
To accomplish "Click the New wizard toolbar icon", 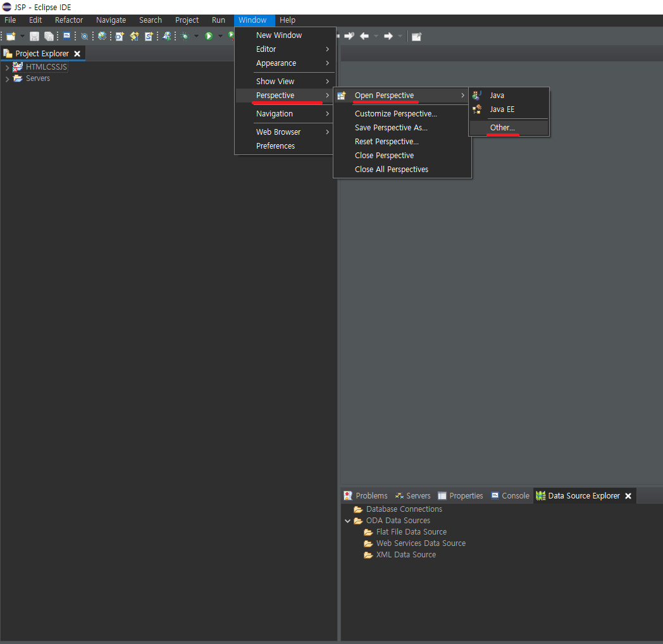I will 11,36.
